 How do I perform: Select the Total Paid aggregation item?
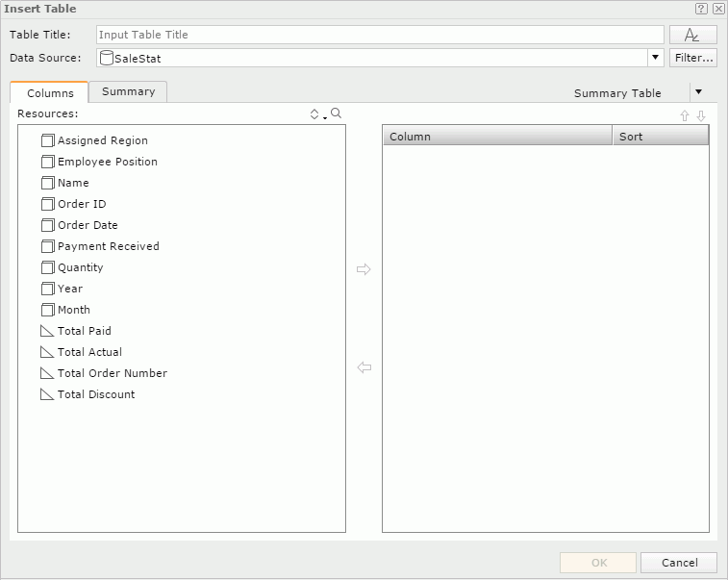pos(84,331)
